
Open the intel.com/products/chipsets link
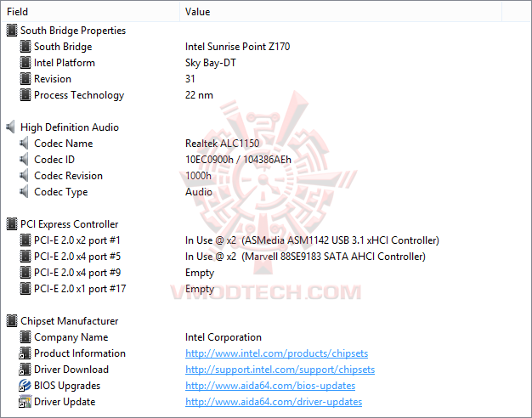coord(276,353)
